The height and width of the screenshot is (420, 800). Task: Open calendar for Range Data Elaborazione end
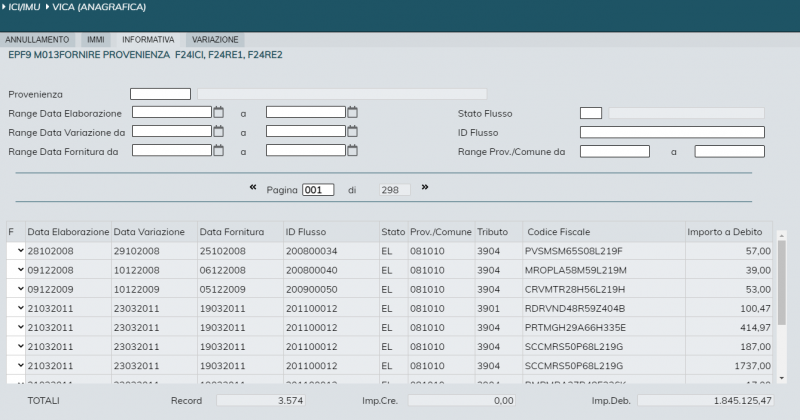point(352,113)
